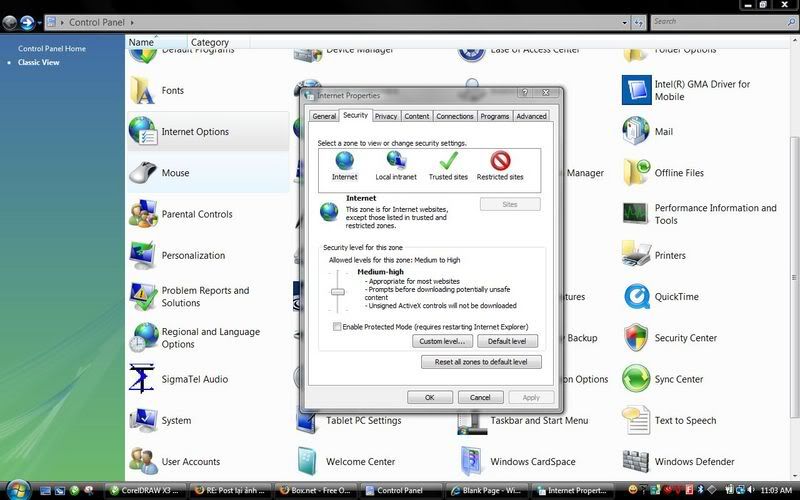Screen dimensions: 800x500
Task: Click the Search box in Control Panel
Action: [720, 21]
